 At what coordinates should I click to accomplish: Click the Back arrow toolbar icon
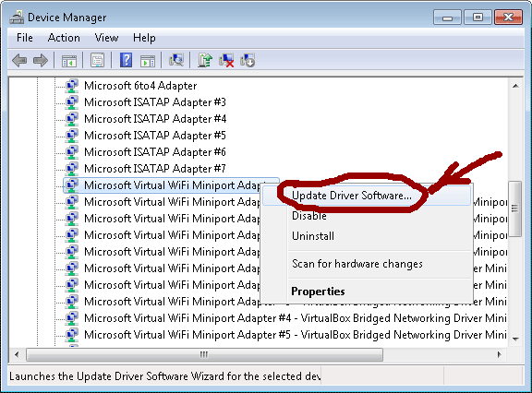click(19, 61)
